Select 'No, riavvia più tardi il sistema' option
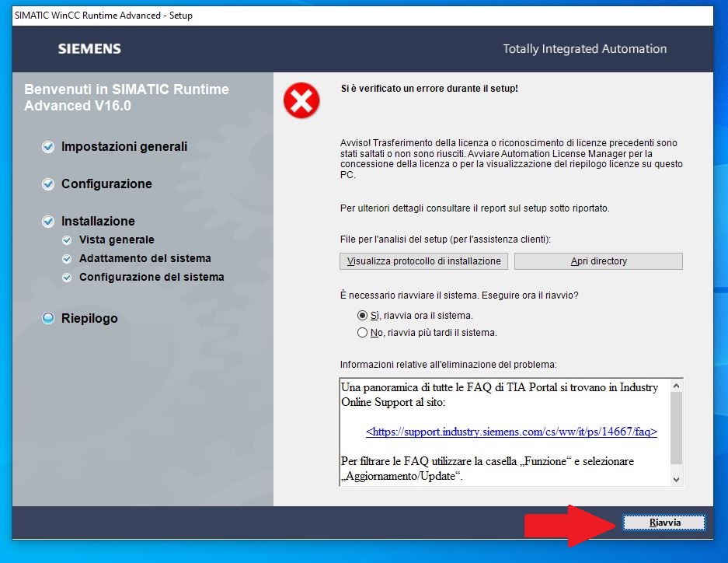 click(362, 333)
